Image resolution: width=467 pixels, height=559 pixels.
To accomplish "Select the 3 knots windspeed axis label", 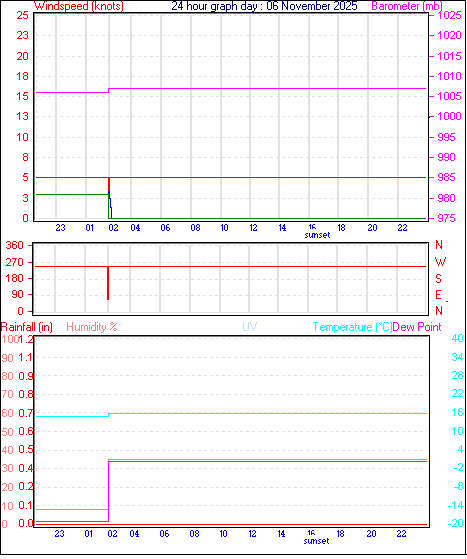I will (25, 198).
